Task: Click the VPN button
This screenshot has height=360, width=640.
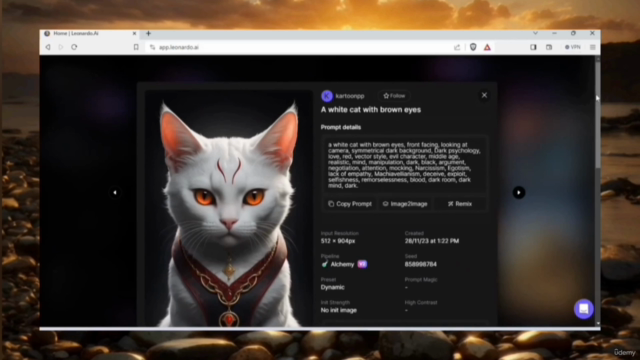Action: click(572, 47)
